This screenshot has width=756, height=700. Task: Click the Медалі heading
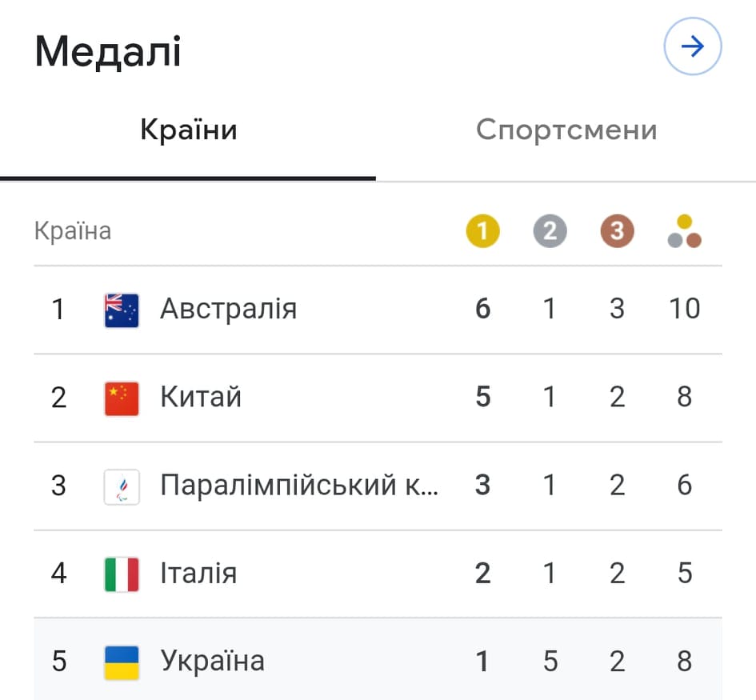(x=108, y=53)
